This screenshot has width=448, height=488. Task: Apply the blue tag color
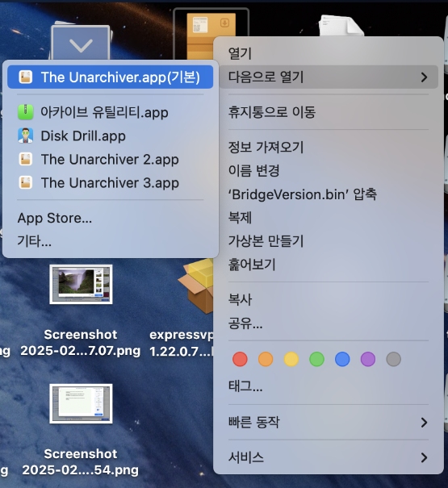[342, 359]
